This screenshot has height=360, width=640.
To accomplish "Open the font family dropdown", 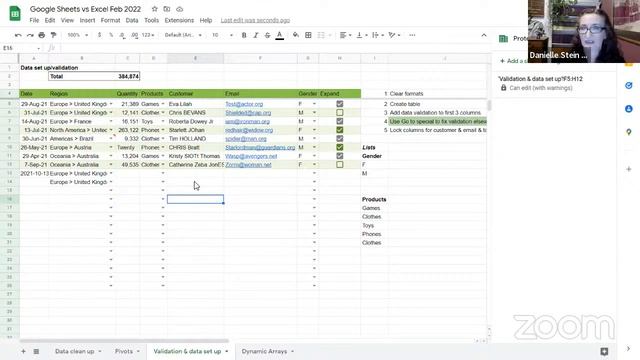I will tap(183, 36).
